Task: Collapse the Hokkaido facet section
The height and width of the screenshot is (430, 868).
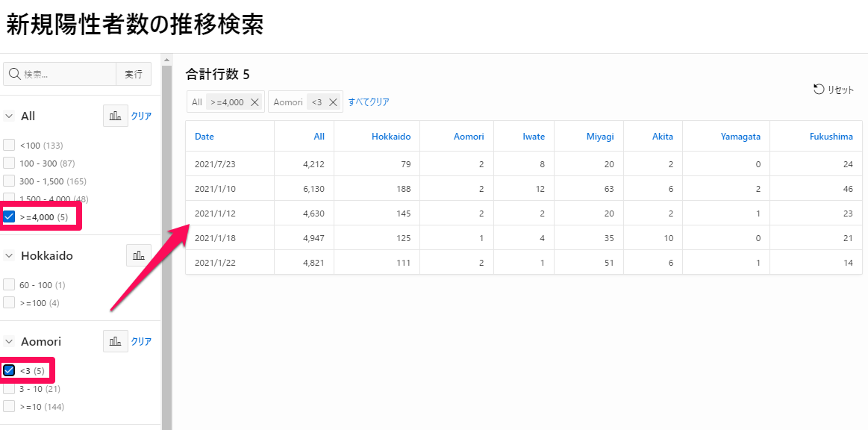Action: (x=9, y=255)
